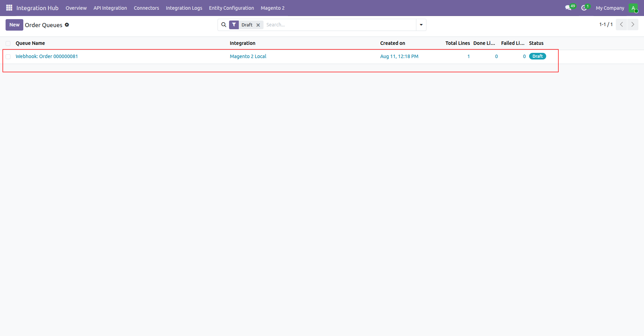Click the Aug 11, 12:18 PM cell

click(399, 56)
